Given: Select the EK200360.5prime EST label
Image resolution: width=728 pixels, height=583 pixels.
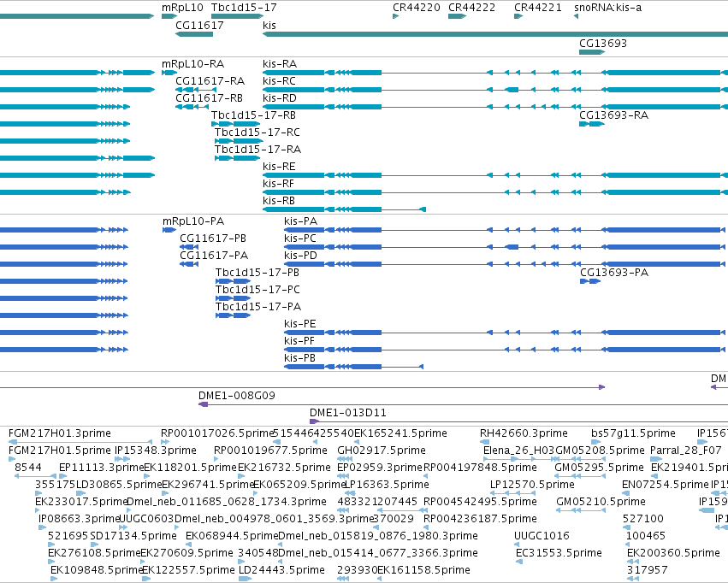Looking at the screenshot, I should [x=674, y=553].
